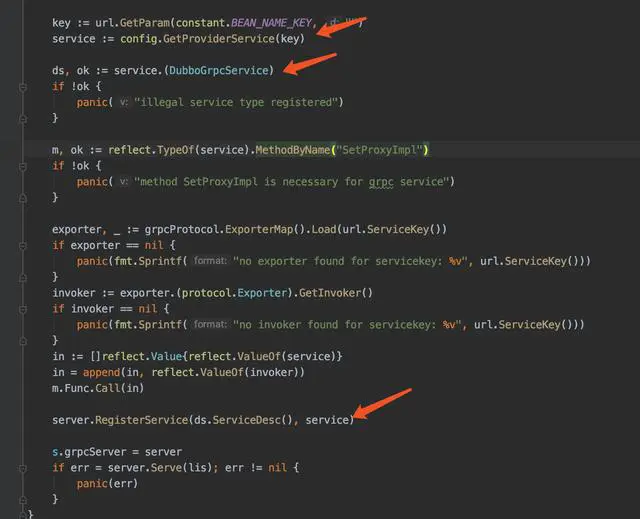Click the GetInvoker method call
Image resolution: width=640 pixels, height=519 pixels.
(330, 293)
